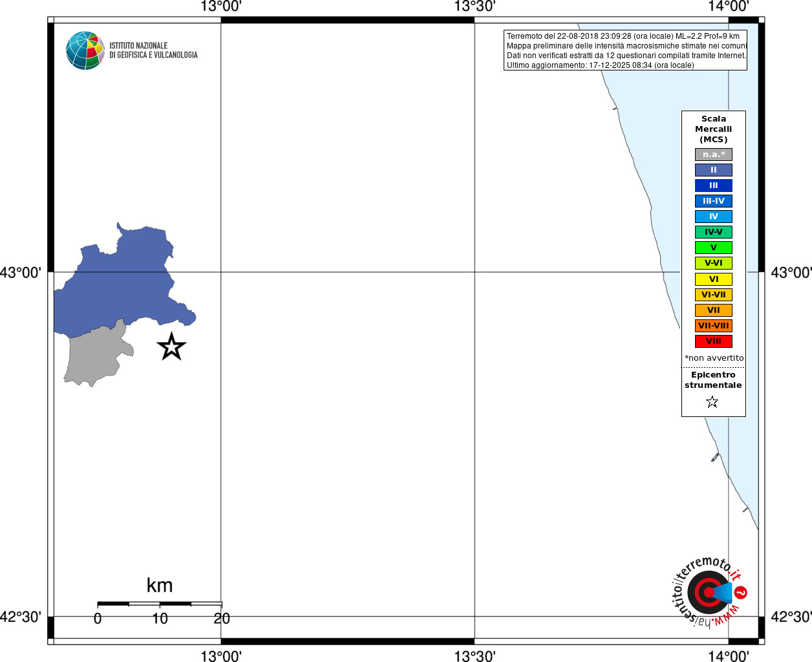812x662 pixels.
Task: Select the III intensity legend swatch
Action: 713,186
